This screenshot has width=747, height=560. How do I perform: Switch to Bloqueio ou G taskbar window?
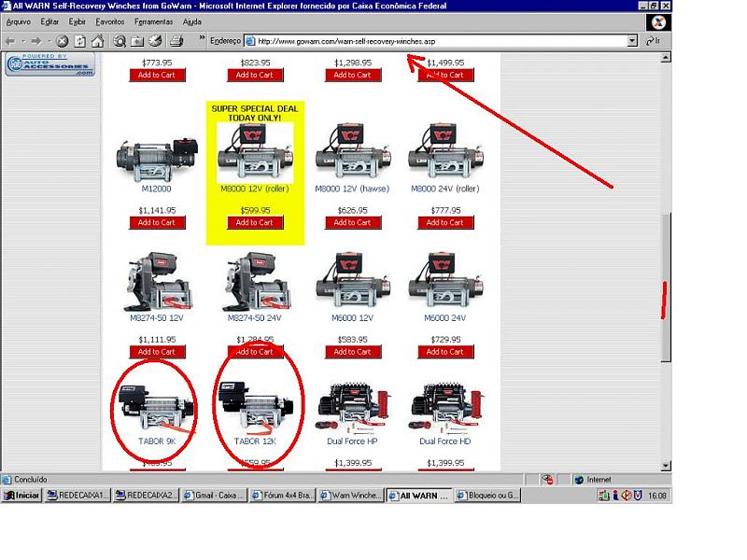click(487, 496)
